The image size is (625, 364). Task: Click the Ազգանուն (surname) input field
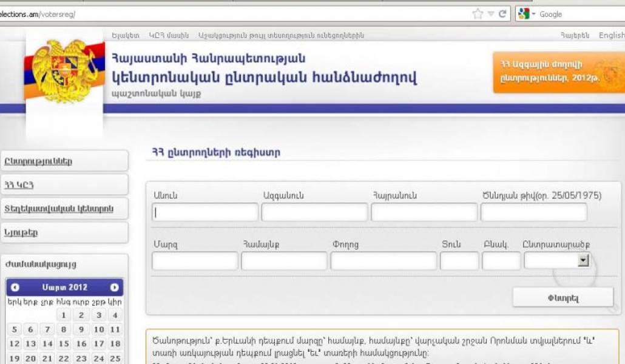click(x=314, y=212)
